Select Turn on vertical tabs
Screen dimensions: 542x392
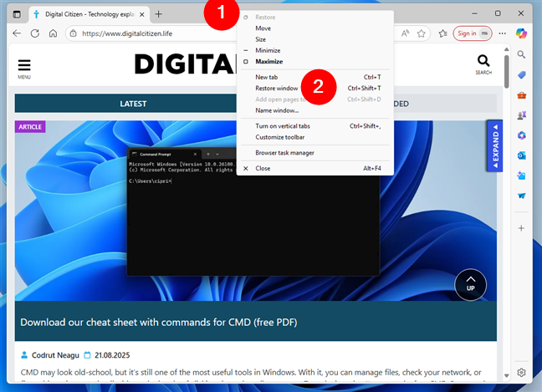click(315, 126)
